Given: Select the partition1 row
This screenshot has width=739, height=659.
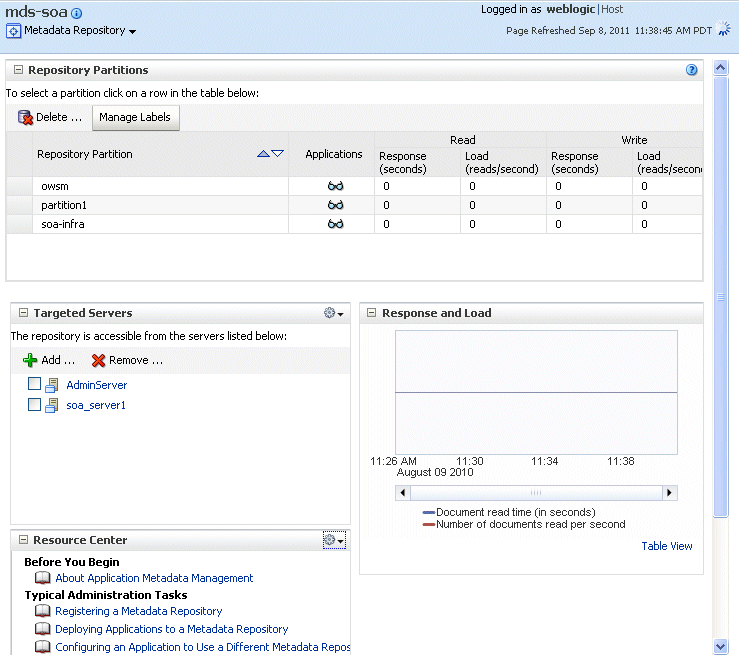Looking at the screenshot, I should tap(354, 205).
